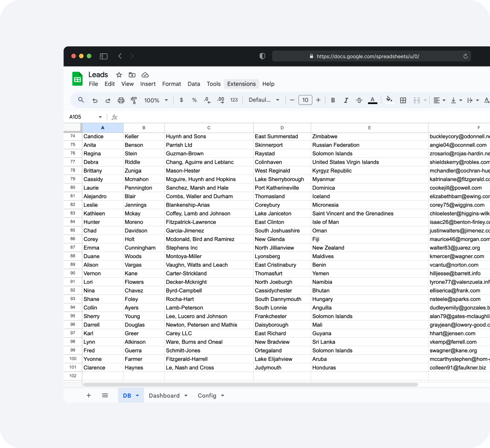This screenshot has height=448, width=490.
Task: Open the Borders tool
Action: point(403,100)
